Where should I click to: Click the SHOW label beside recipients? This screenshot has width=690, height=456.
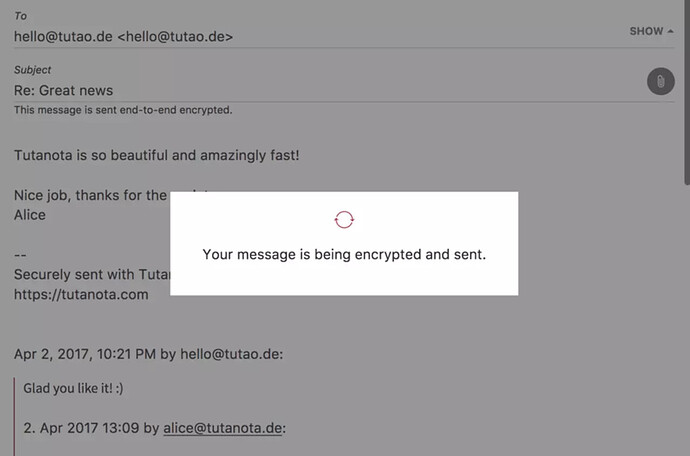coord(646,31)
